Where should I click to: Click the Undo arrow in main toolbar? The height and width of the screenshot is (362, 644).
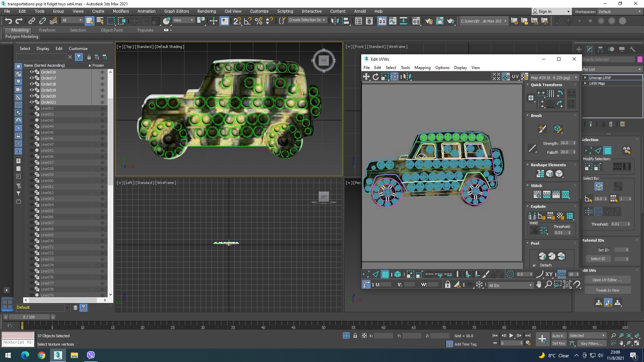pos(8,21)
